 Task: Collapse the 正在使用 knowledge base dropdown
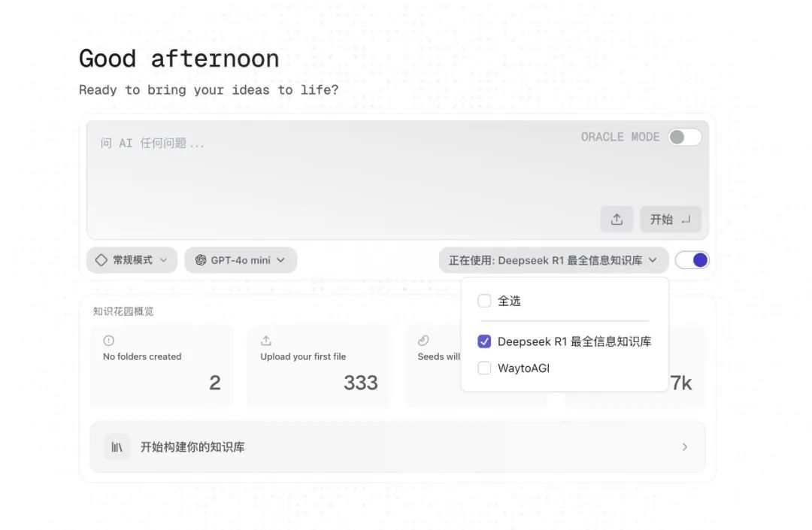(553, 260)
